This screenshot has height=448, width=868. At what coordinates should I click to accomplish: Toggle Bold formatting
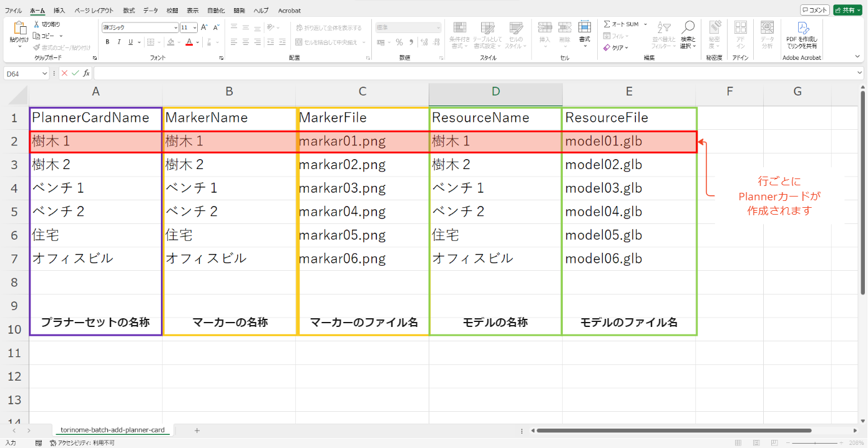click(x=107, y=42)
